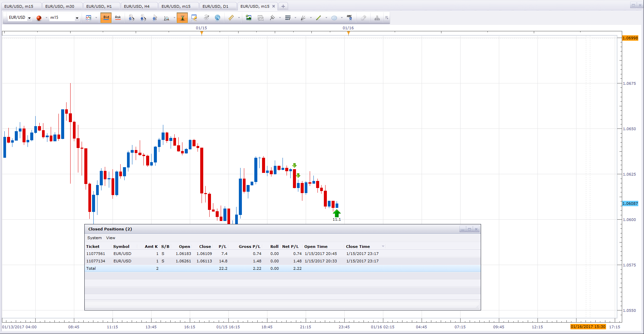Viewport: 644px width, 334px height.
Task: Sort by the Gross P/L column header
Action: 250,247
